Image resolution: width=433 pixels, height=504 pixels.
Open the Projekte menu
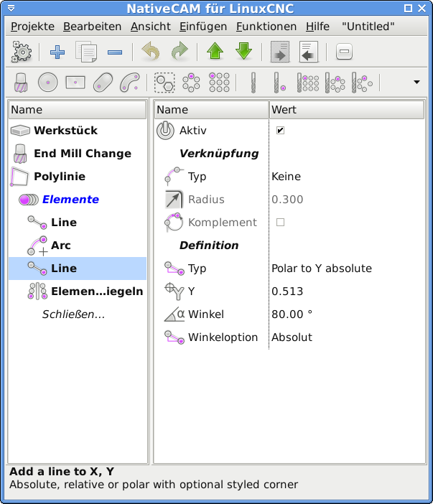pos(32,27)
